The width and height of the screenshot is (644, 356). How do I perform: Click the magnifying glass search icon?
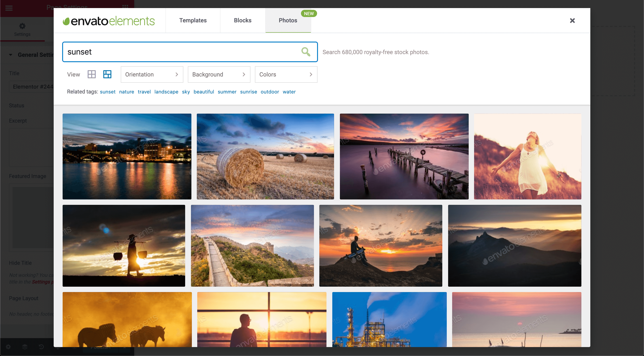pos(305,52)
